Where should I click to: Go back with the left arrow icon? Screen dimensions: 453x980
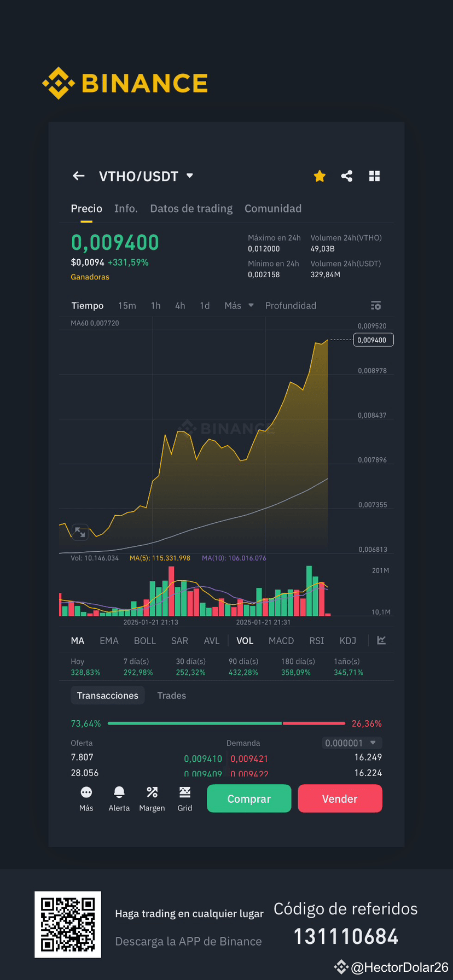(x=79, y=176)
